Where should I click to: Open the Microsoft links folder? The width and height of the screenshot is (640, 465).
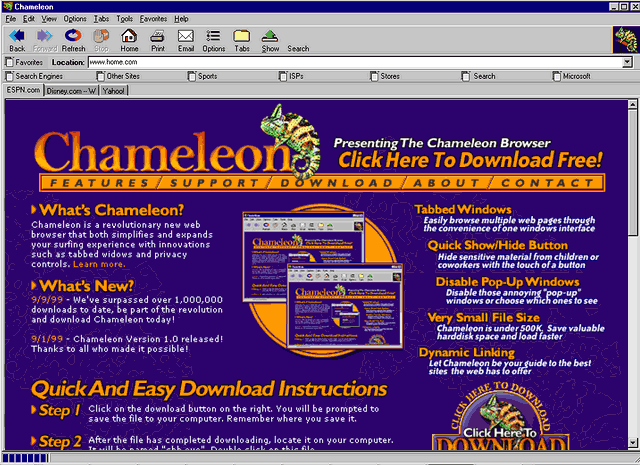571,76
